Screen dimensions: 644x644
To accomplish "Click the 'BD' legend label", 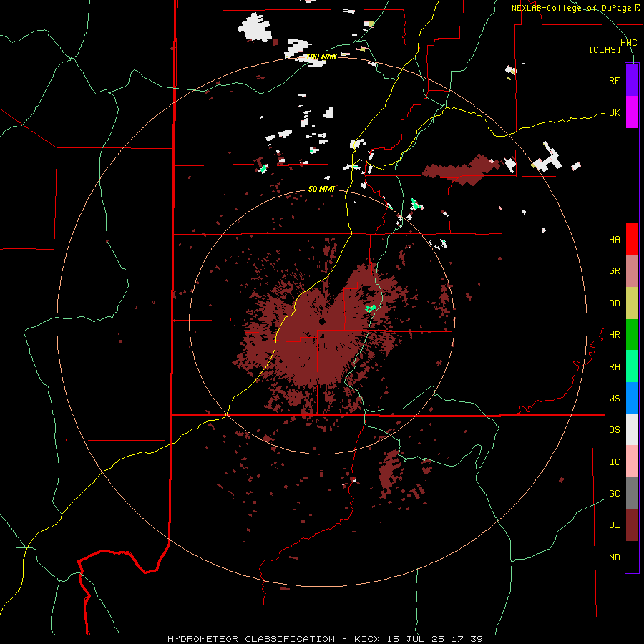I will coord(614,303).
